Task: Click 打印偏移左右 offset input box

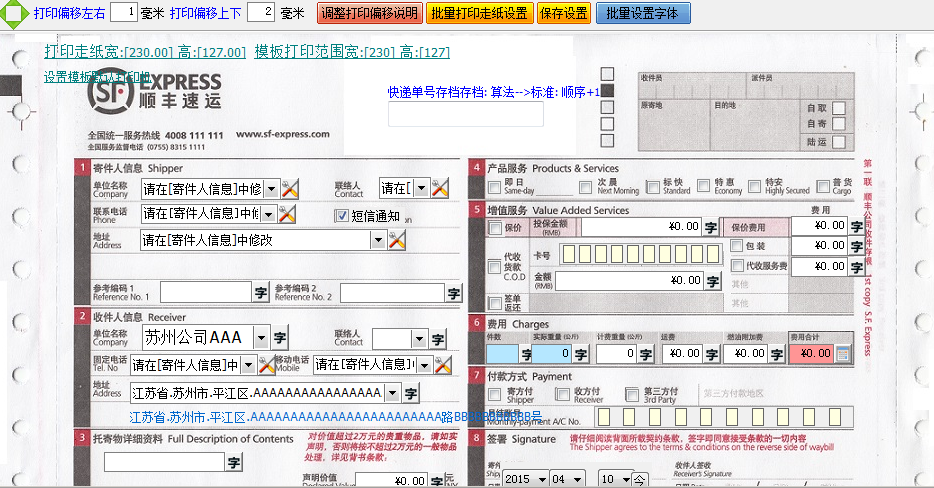Action: [123, 13]
